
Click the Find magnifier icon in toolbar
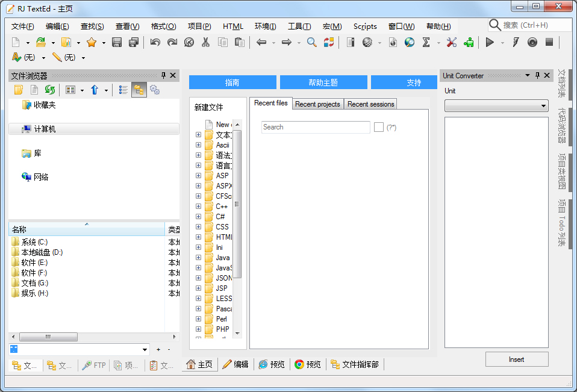[x=311, y=42]
